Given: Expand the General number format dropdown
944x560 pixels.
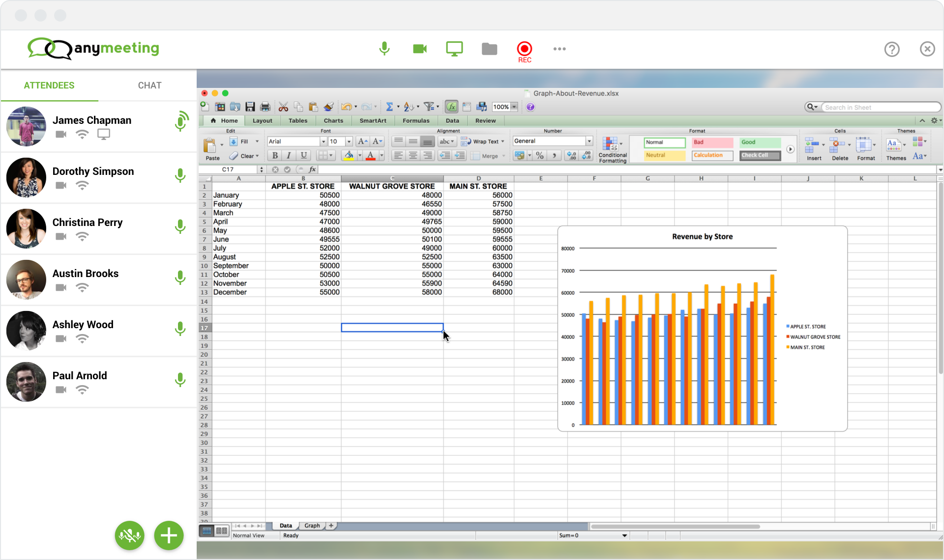Looking at the screenshot, I should [589, 141].
